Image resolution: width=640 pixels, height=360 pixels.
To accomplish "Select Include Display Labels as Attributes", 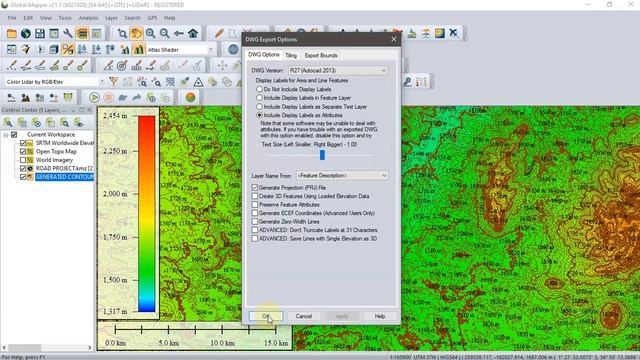I will coord(259,115).
